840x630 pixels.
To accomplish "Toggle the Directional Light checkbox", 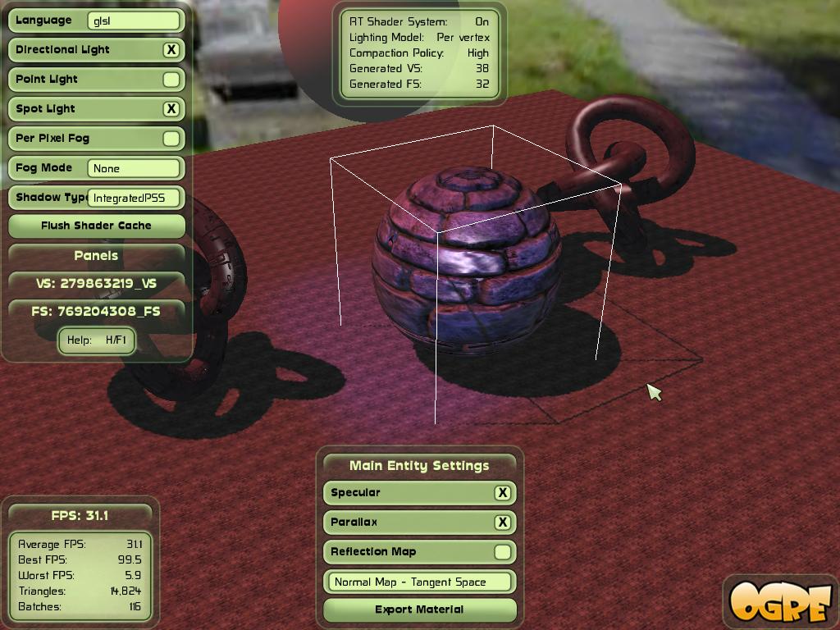I will coord(171,50).
